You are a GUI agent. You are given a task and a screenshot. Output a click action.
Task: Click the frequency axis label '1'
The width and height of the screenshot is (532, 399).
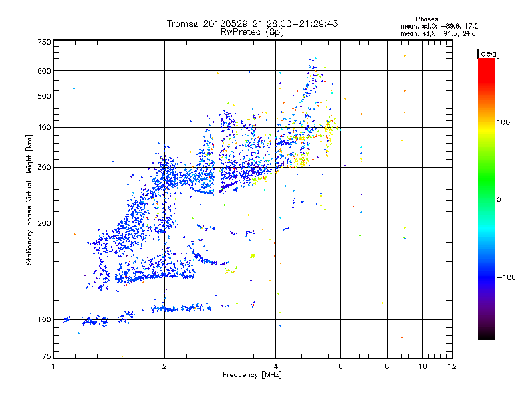point(54,366)
